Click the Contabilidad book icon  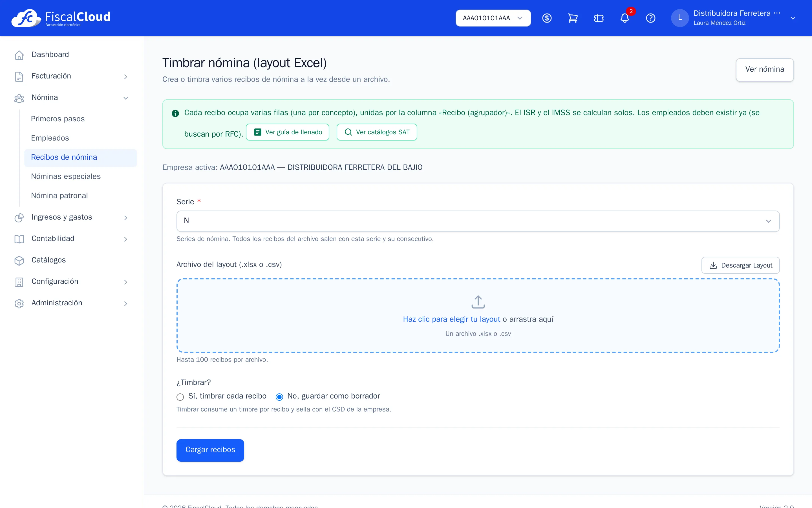click(x=19, y=239)
